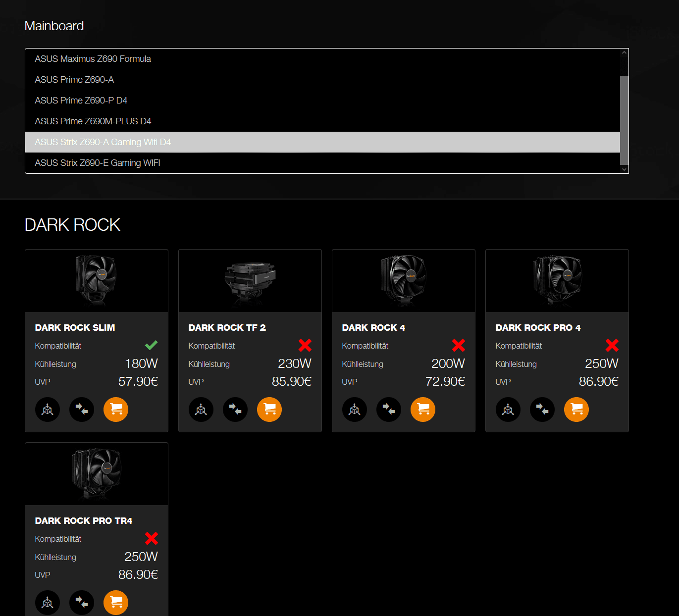679x616 pixels.
Task: Add Dark Rock TF 2 to cart
Action: [x=269, y=410]
